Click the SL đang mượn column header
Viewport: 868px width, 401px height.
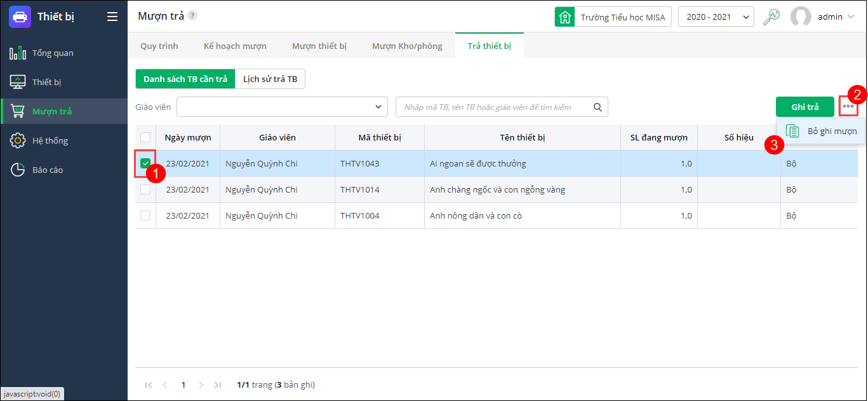click(659, 137)
